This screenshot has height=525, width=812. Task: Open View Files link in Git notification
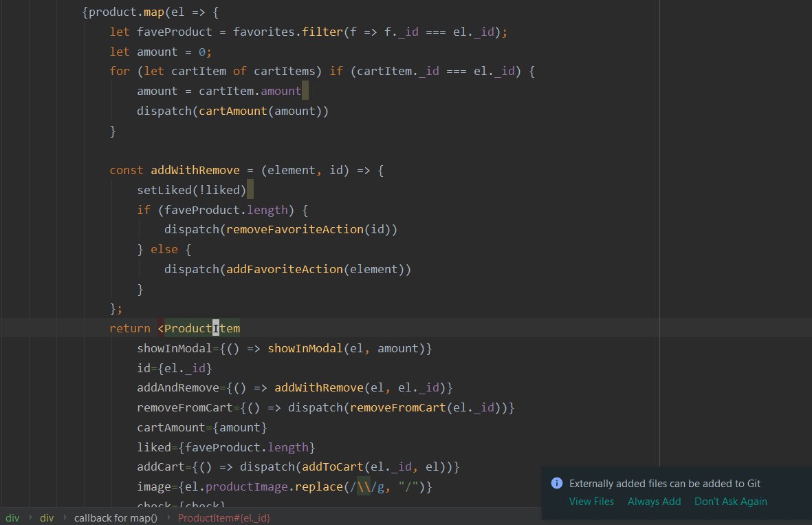(591, 502)
